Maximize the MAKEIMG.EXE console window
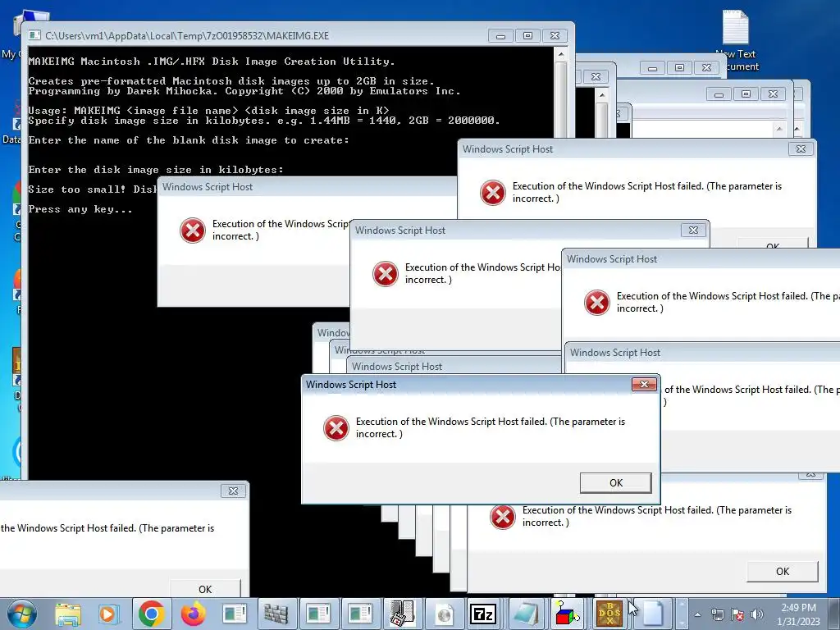 click(x=527, y=36)
